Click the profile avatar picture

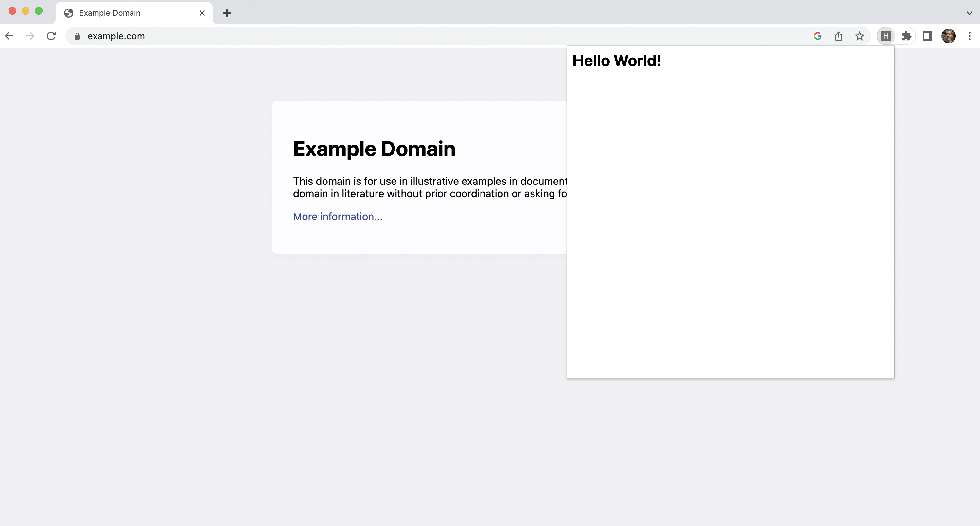948,36
